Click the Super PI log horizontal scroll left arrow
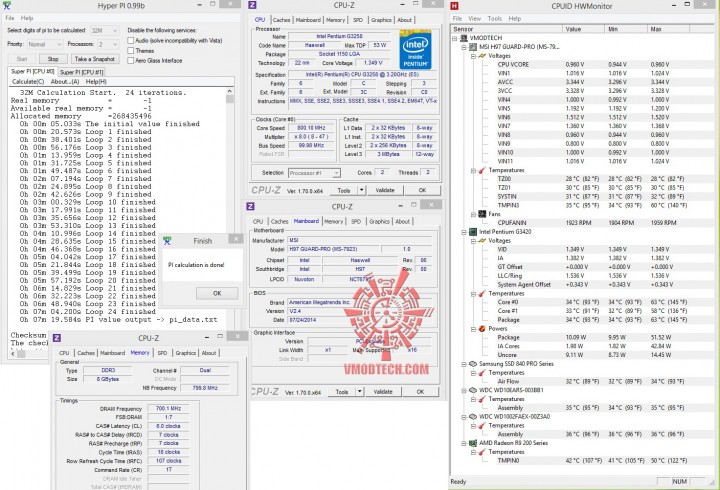 click(13, 354)
